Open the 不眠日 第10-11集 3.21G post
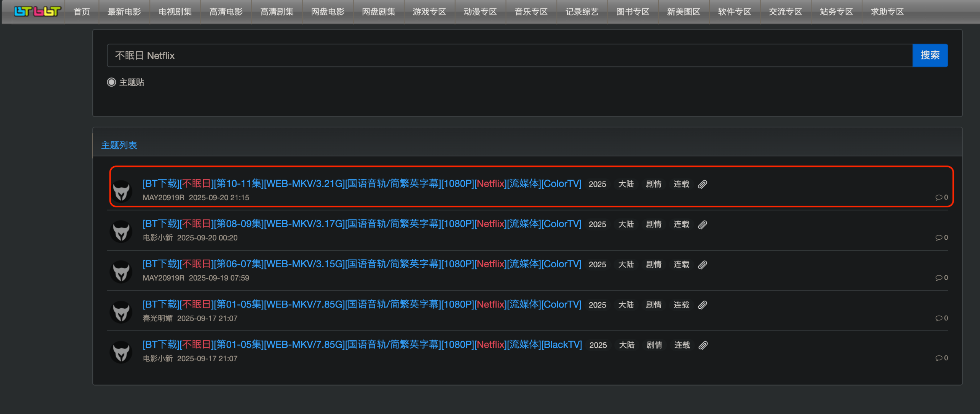 click(362, 184)
